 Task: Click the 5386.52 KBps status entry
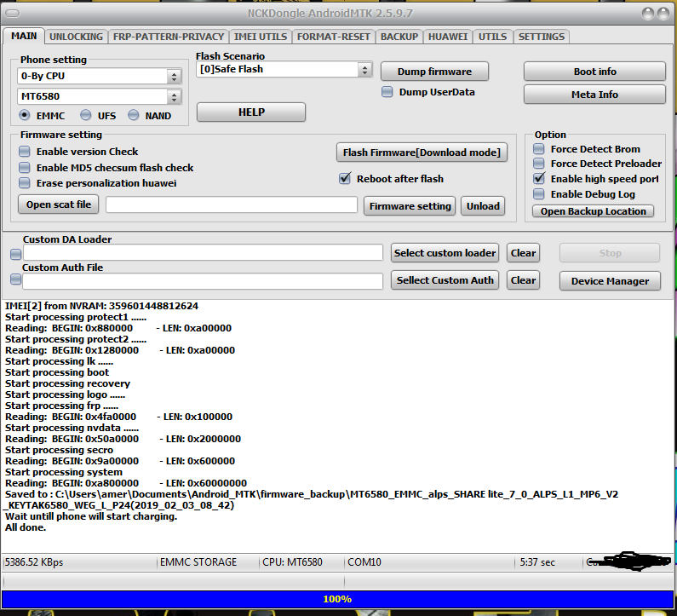(34, 562)
